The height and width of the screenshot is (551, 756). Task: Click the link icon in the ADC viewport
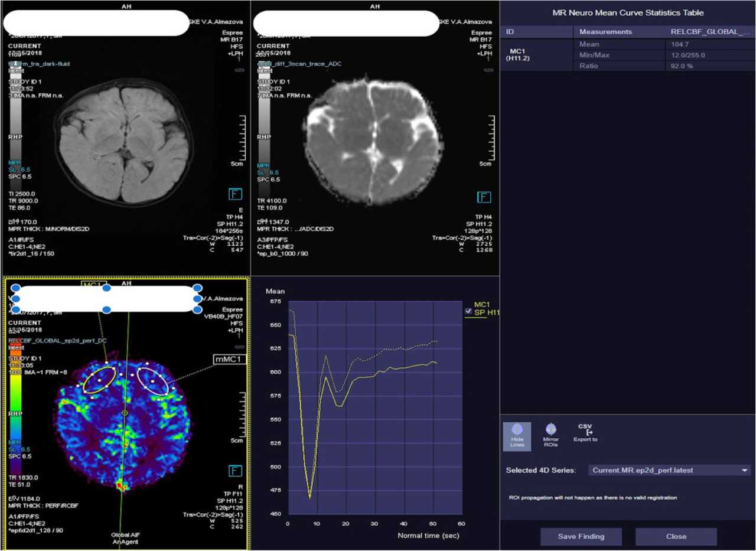pyautogui.click(x=488, y=70)
